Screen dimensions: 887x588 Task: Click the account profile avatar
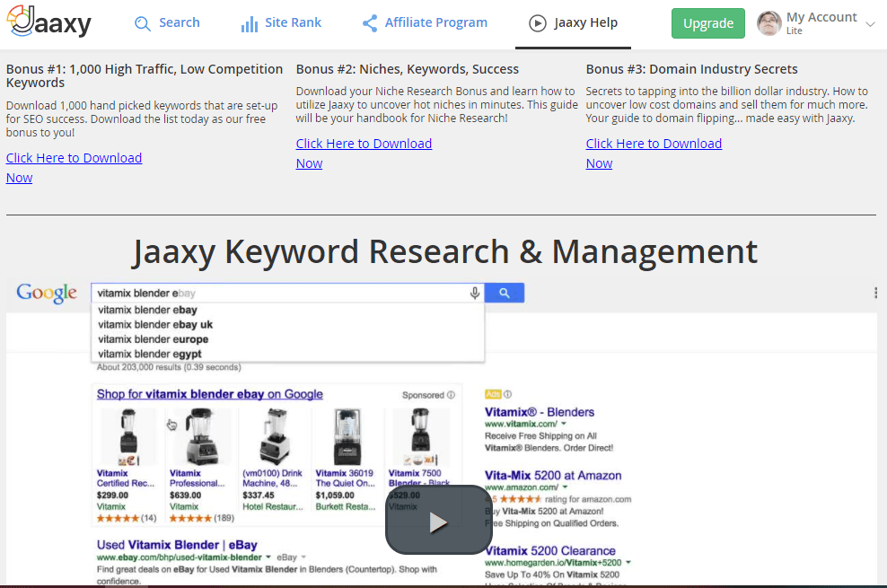coord(769,23)
